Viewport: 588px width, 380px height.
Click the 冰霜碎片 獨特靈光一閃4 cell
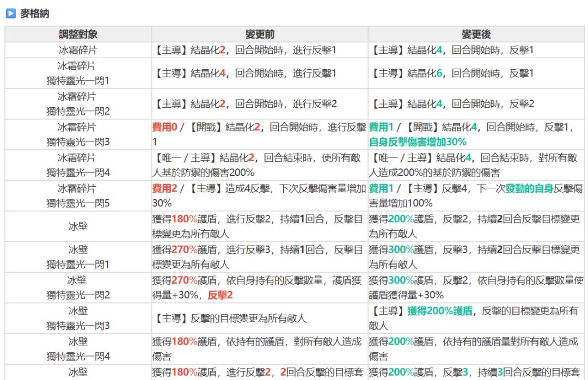(78, 165)
